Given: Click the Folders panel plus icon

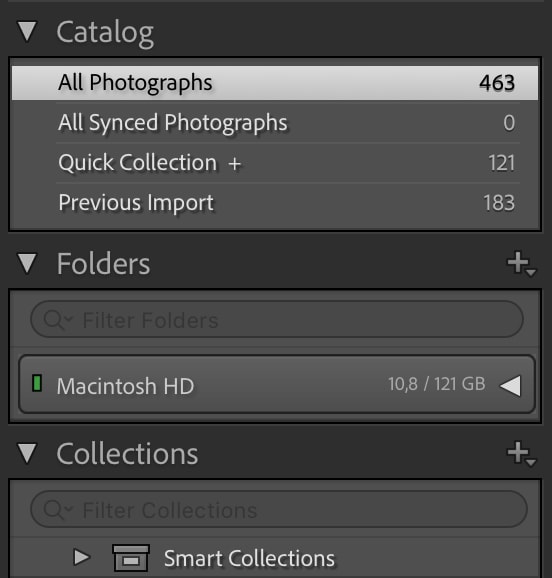Looking at the screenshot, I should coord(521,264).
